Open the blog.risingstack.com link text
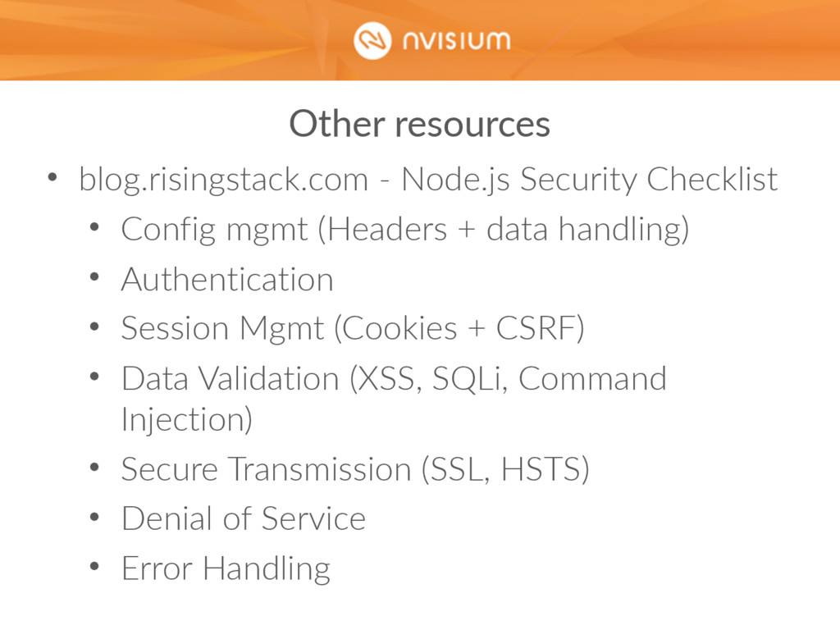This screenshot has height=630, width=840. [x=224, y=180]
